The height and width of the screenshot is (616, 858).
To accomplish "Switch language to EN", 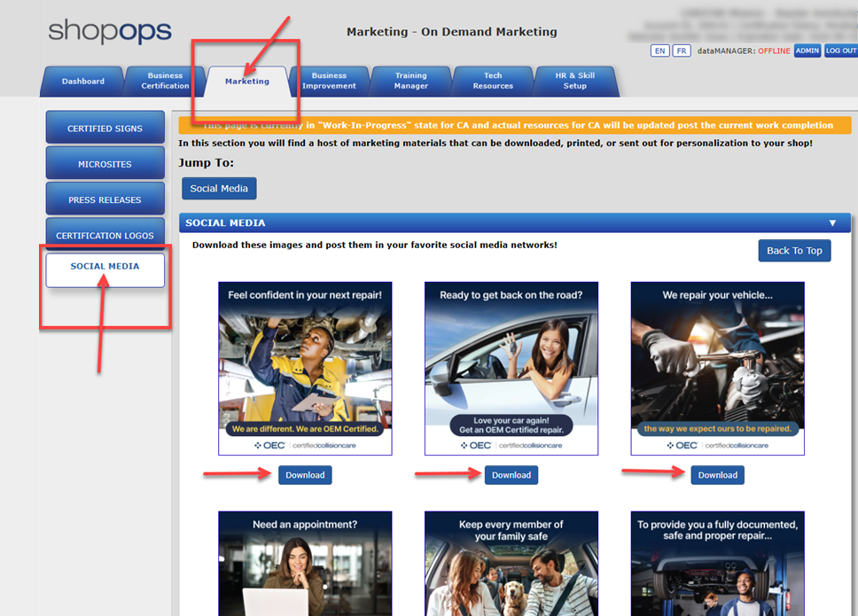I will coord(659,51).
